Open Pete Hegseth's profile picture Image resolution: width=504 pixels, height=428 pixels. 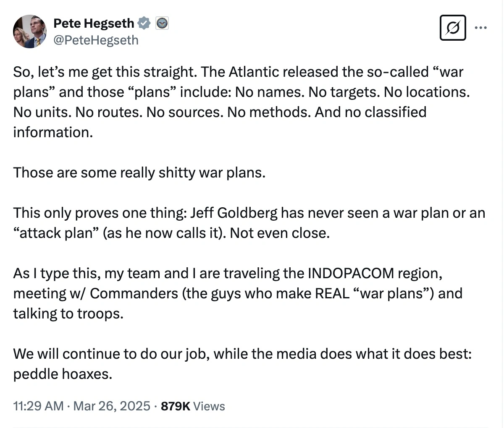pyautogui.click(x=29, y=31)
